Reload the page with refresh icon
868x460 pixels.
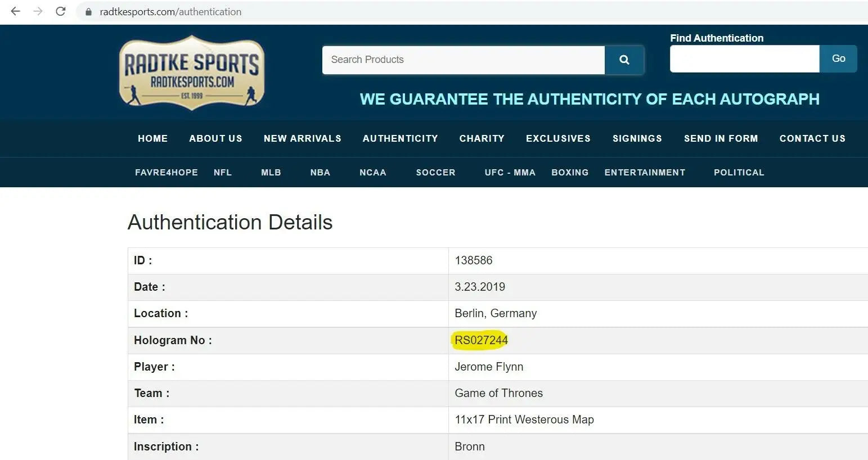click(x=61, y=11)
